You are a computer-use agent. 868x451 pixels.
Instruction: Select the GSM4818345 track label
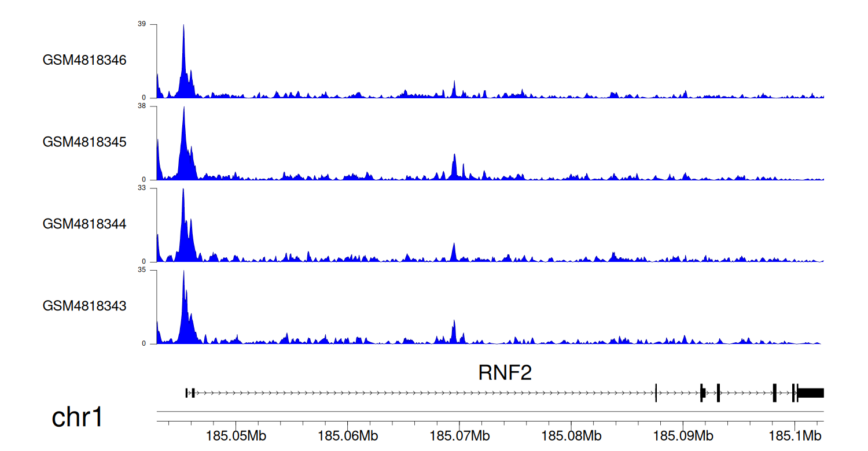click(x=84, y=142)
